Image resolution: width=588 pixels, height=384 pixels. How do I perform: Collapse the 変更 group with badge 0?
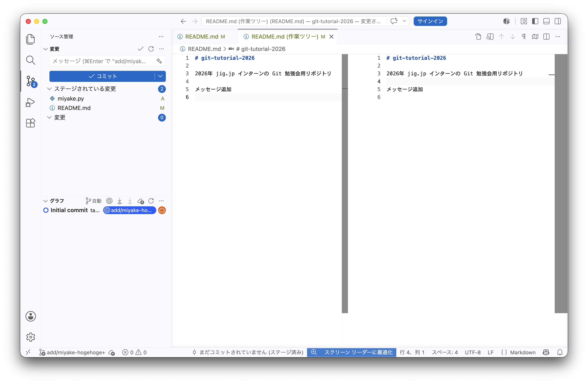click(49, 117)
